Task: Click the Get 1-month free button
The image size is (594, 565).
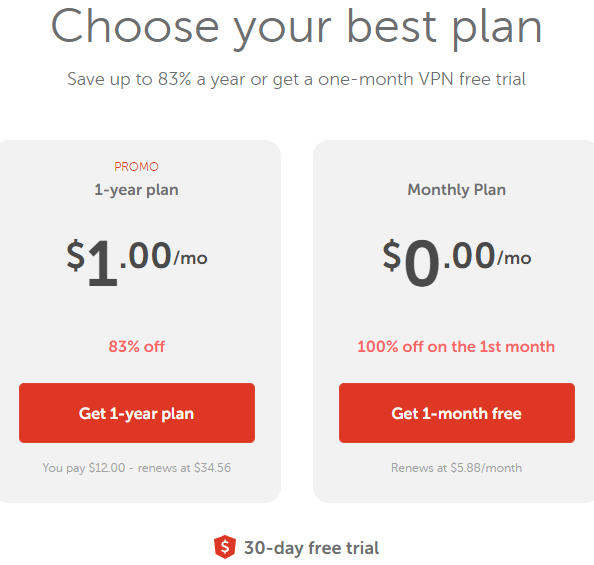Action: pyautogui.click(x=457, y=413)
